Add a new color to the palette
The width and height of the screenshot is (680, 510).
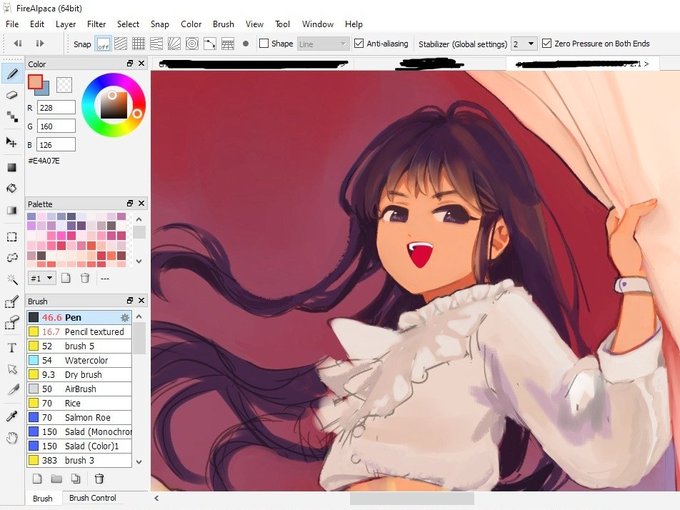click(x=65, y=278)
